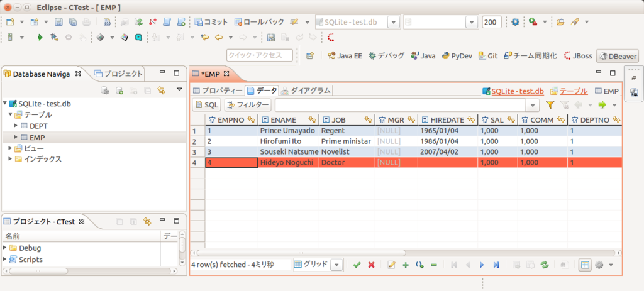
Task: Click green checkmark to apply changes
Action: 357,265
